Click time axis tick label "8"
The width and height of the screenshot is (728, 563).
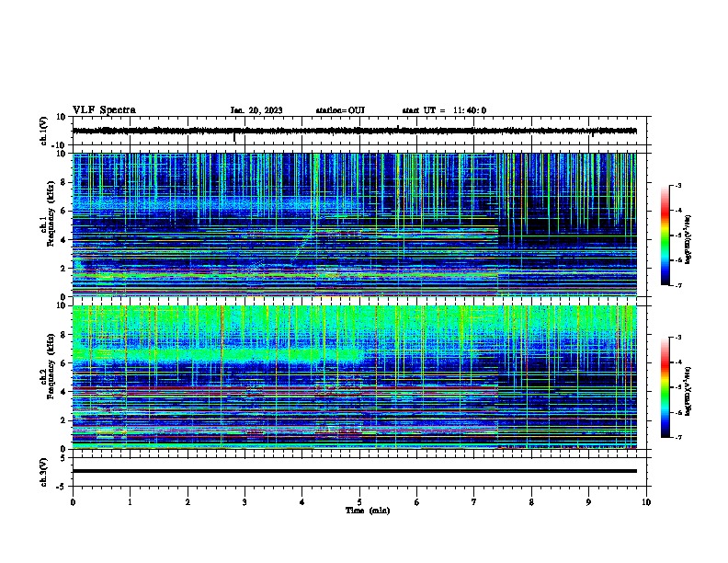pos(531,502)
